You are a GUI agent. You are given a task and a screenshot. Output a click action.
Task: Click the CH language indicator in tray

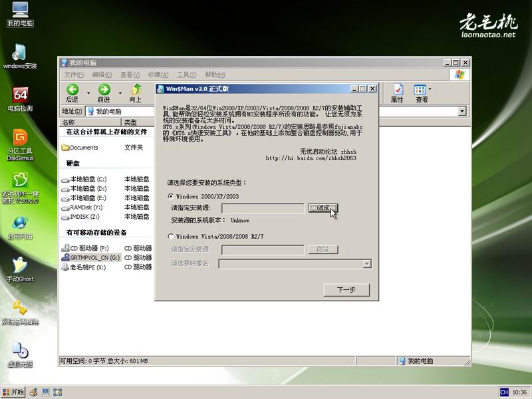[x=504, y=392]
